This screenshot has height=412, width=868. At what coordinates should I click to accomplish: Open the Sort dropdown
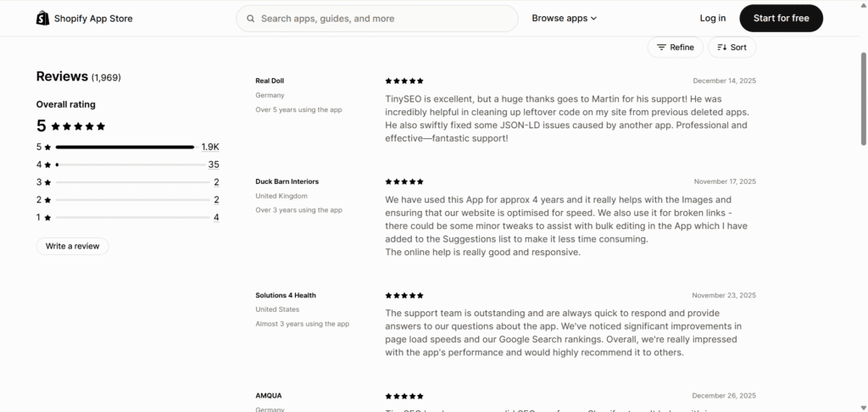[x=732, y=47]
